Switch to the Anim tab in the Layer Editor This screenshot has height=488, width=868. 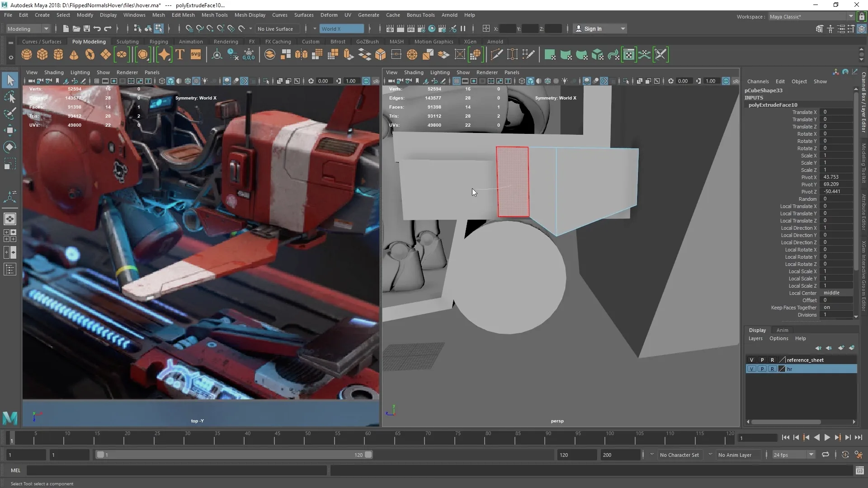(782, 330)
